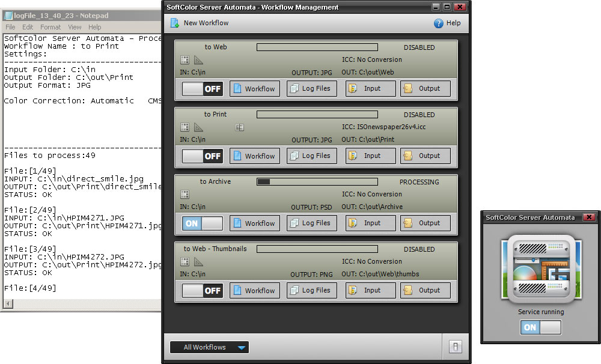
Task: Click the grid icon in to Web workflow
Action: [185, 60]
